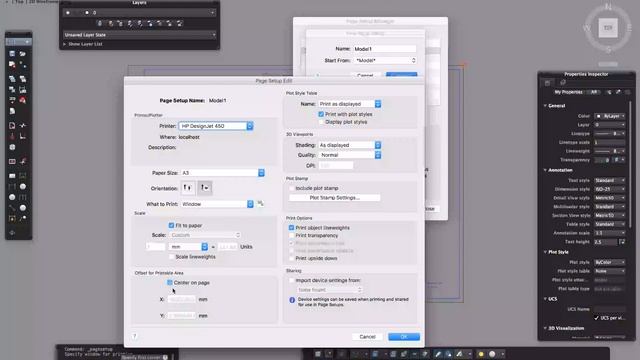The height and width of the screenshot is (360, 640).
Task: Open Unsaved Layer State dropdown
Action: point(140,35)
